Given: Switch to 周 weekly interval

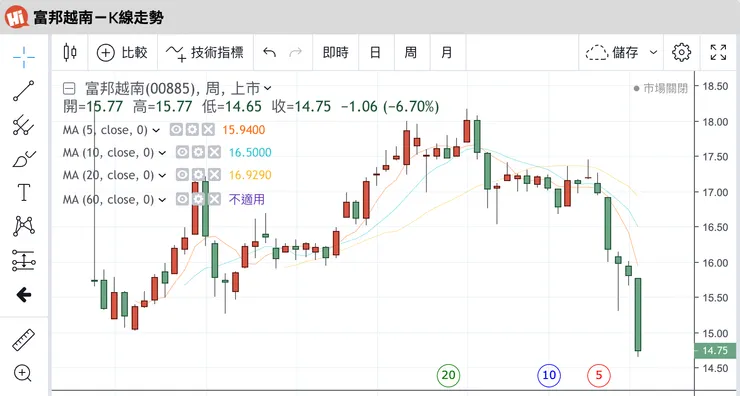Looking at the screenshot, I should 411,52.
